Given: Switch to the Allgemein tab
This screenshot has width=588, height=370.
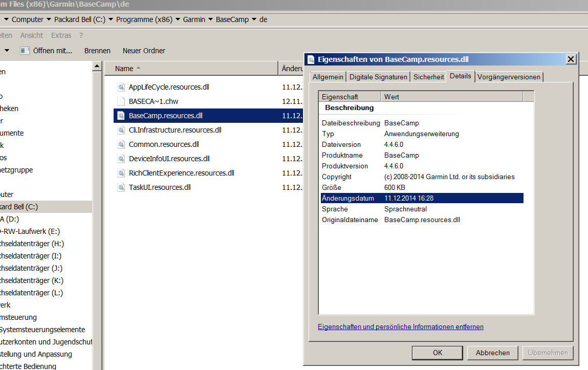Looking at the screenshot, I should [328, 77].
